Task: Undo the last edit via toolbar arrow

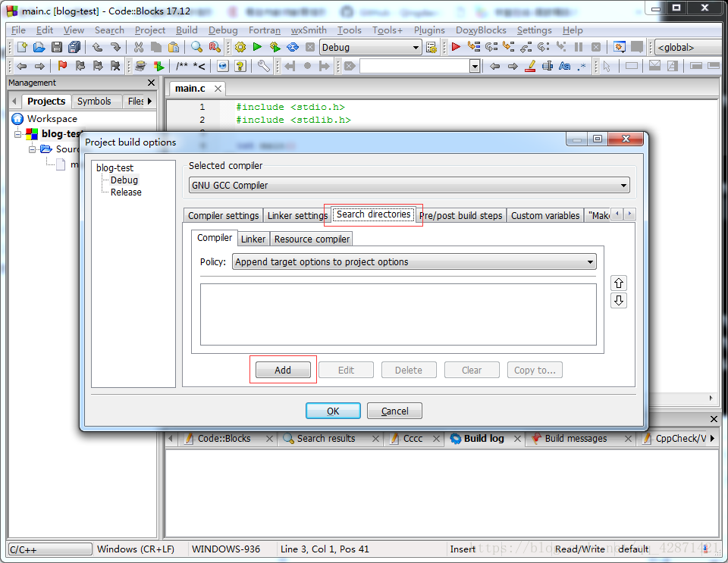Action: [97, 47]
